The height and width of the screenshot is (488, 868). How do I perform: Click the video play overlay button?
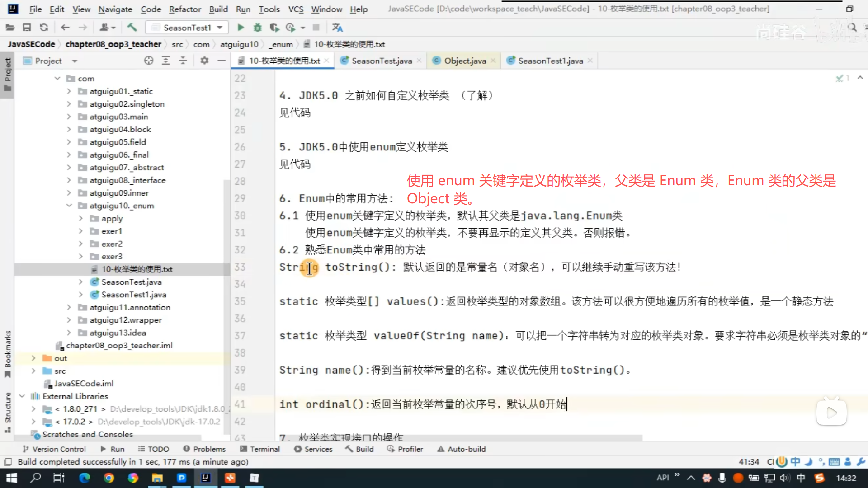pyautogui.click(x=831, y=412)
